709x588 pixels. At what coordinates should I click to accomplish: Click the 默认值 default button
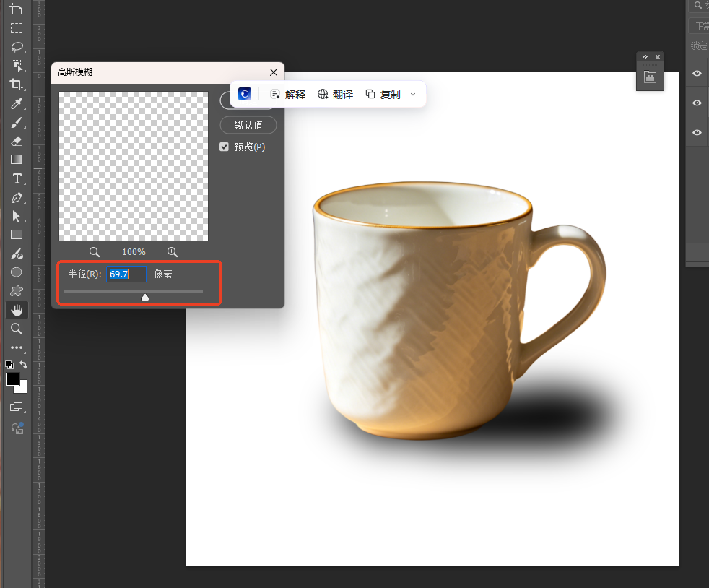click(x=248, y=125)
